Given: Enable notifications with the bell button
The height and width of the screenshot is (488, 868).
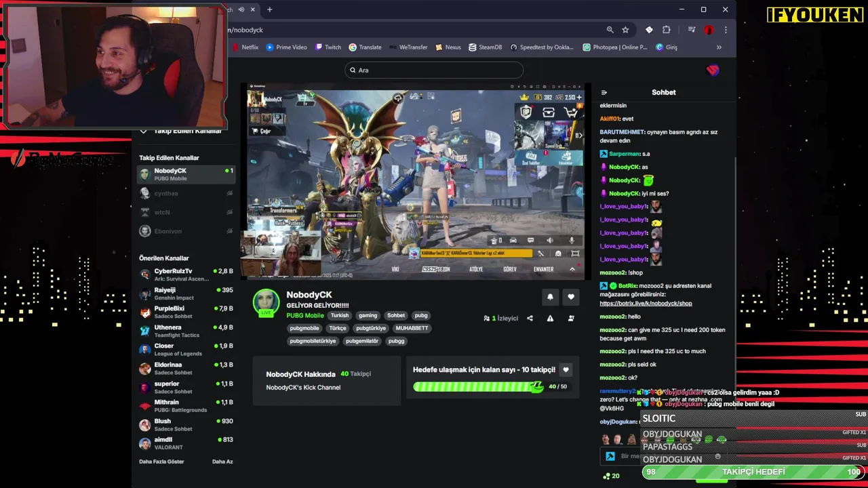Looking at the screenshot, I should tap(550, 297).
